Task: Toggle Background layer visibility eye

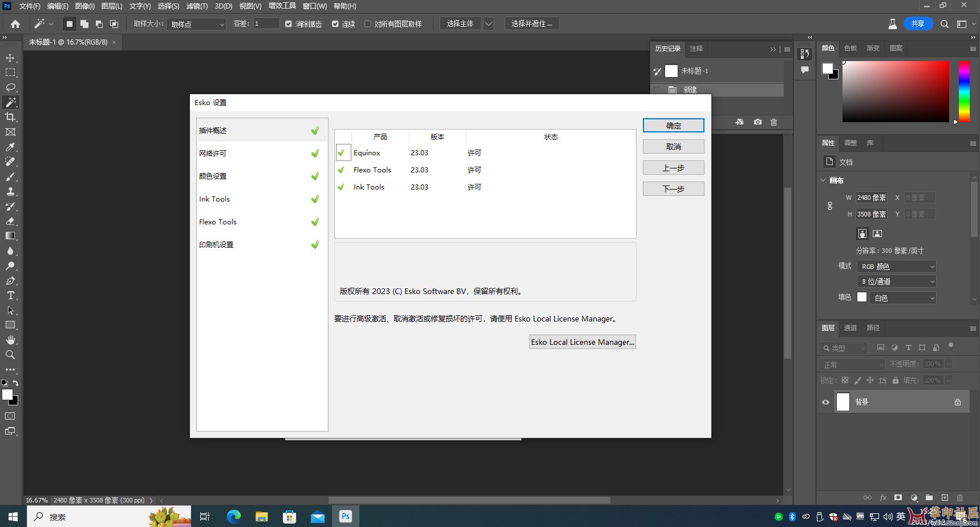Action: click(825, 402)
